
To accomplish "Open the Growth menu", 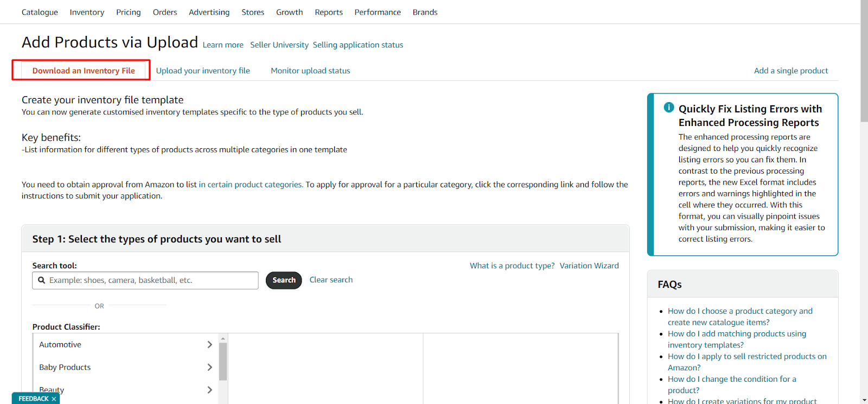I will tap(290, 12).
